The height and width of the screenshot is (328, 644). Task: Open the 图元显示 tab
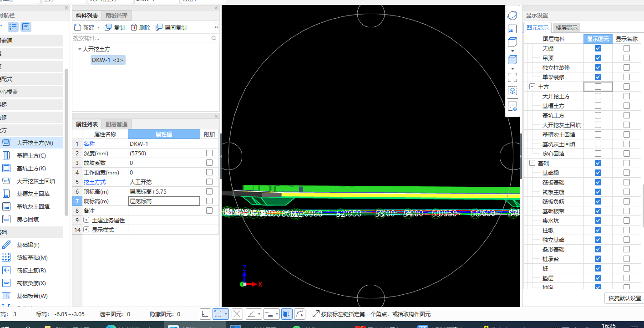538,27
